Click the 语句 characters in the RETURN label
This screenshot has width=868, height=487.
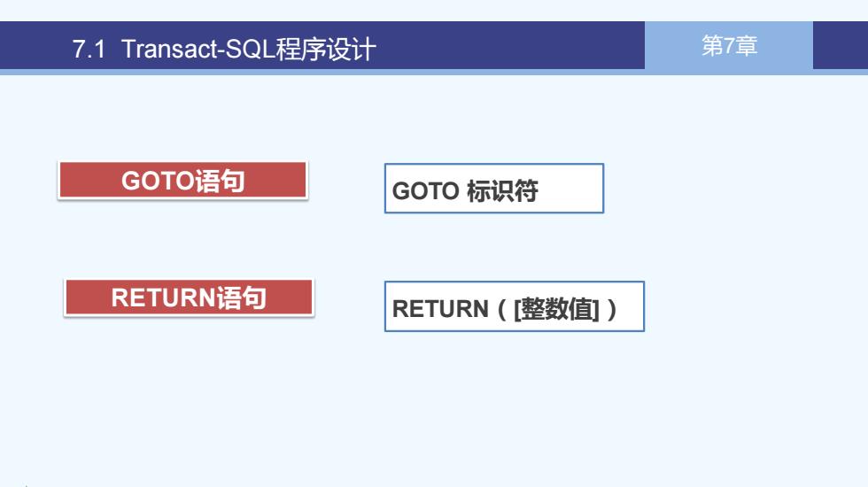(241, 298)
